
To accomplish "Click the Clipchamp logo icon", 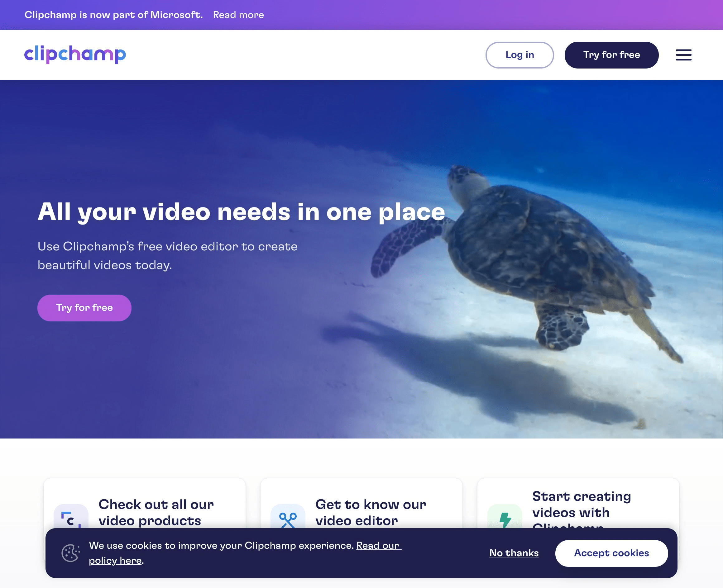I will point(75,55).
